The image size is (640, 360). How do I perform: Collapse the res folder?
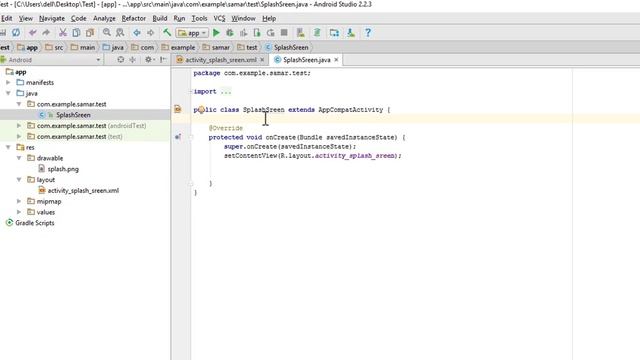8,147
